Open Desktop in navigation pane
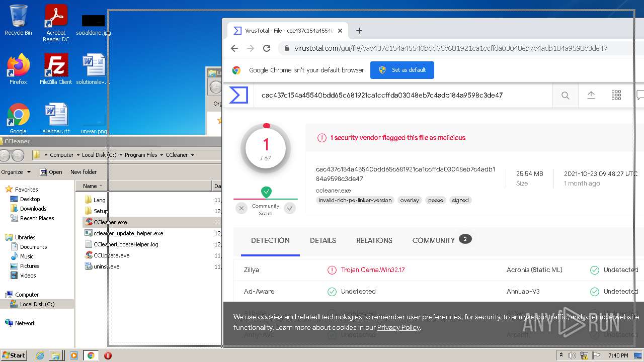Image resolution: width=644 pixels, height=362 pixels. tap(25, 199)
